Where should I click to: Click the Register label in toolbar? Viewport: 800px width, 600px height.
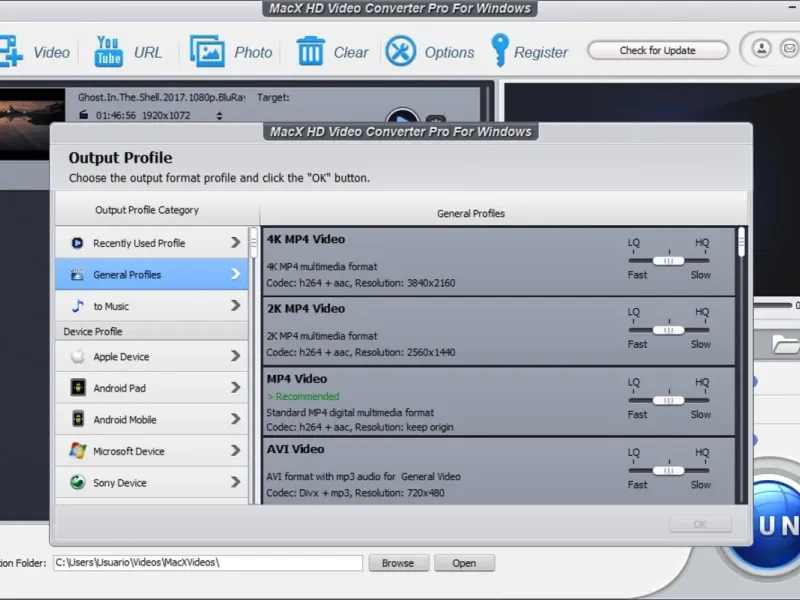(540, 52)
